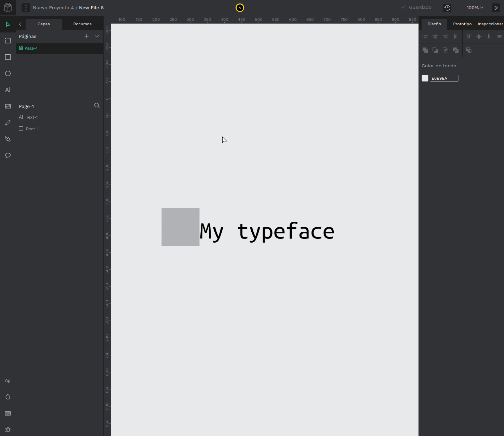Open the keyboard shortcuts panel

8,413
